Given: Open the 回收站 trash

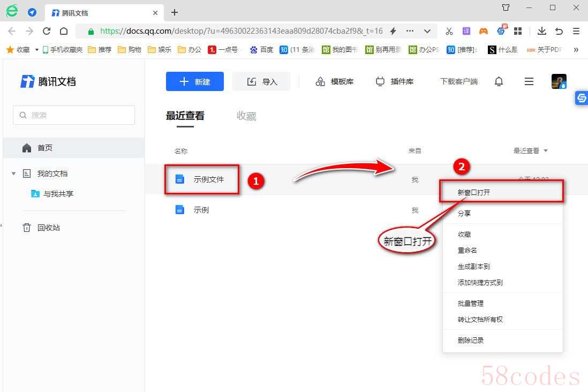Looking at the screenshot, I should tap(41, 228).
